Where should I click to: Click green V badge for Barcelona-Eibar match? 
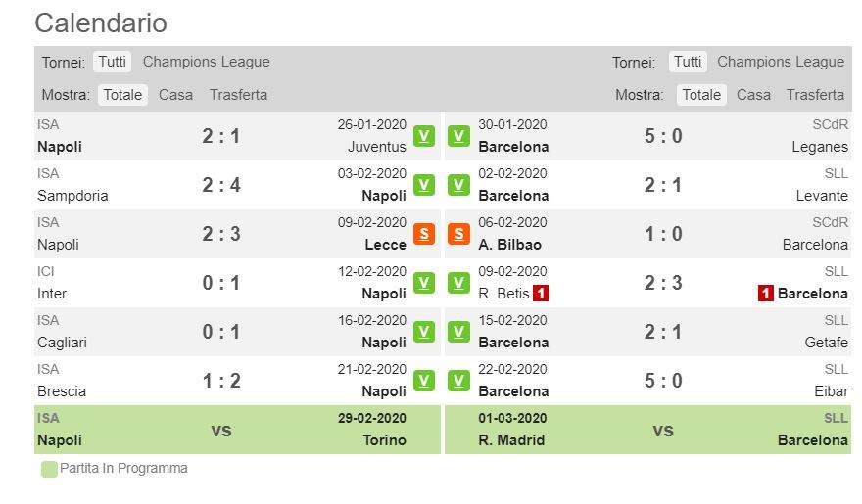[x=458, y=381]
